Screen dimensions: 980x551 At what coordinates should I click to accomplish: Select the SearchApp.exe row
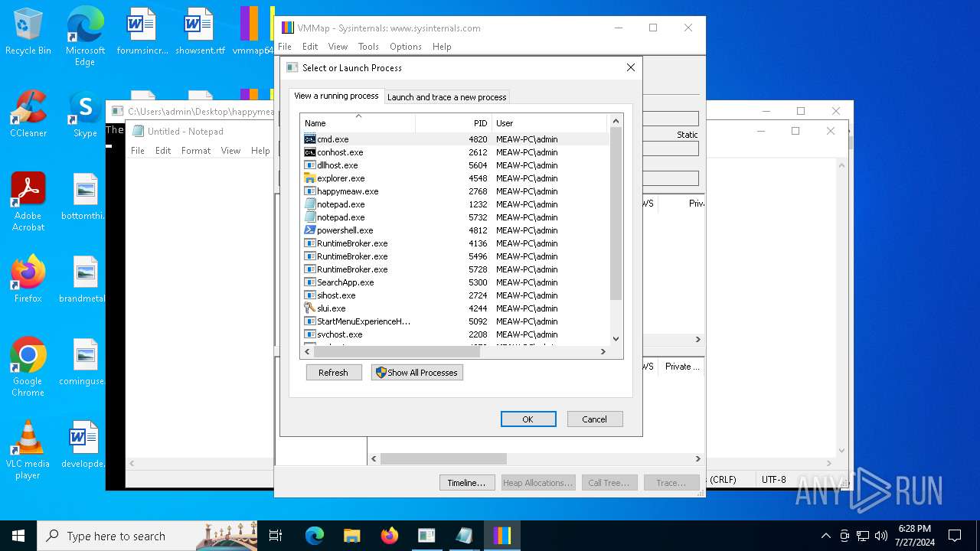click(x=456, y=282)
